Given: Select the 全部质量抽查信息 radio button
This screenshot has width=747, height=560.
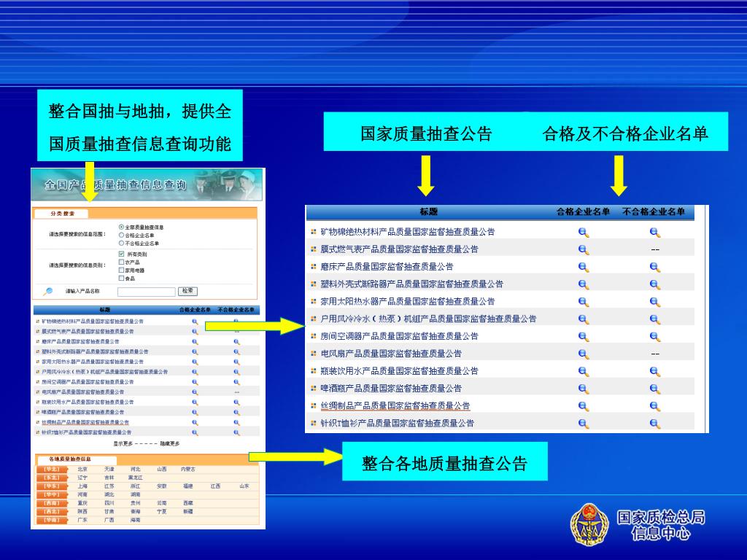Looking at the screenshot, I should tap(121, 227).
